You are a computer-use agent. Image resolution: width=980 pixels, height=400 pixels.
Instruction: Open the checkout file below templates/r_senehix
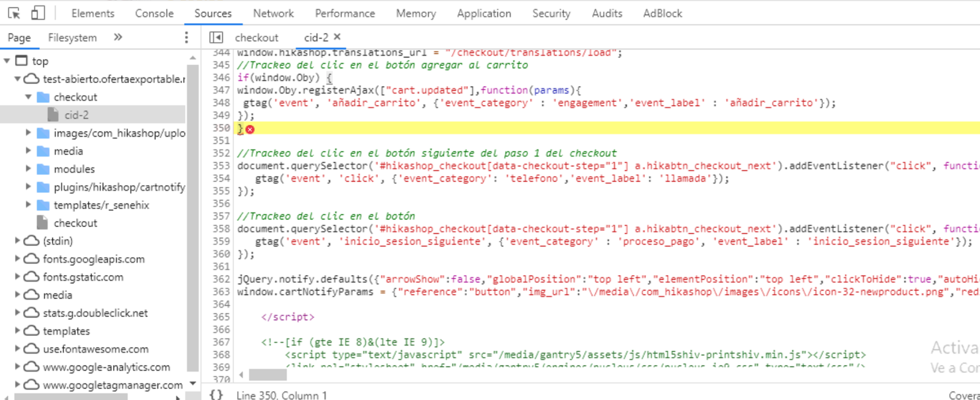[76, 223]
